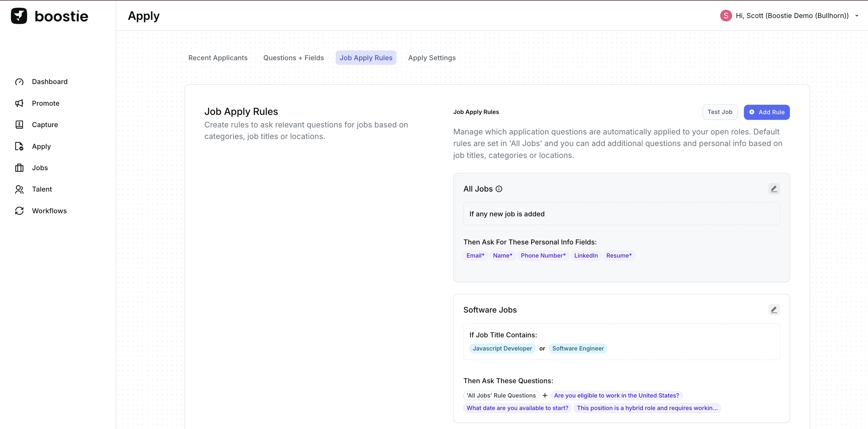
Task: Open Dashboard from the sidebar
Action: [49, 82]
